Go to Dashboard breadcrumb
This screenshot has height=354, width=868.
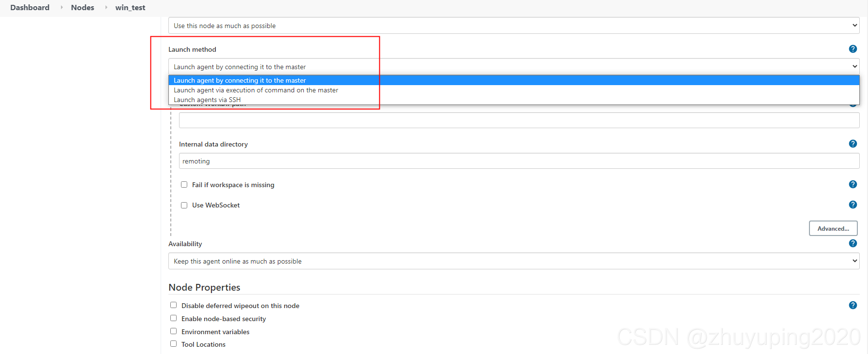point(30,8)
